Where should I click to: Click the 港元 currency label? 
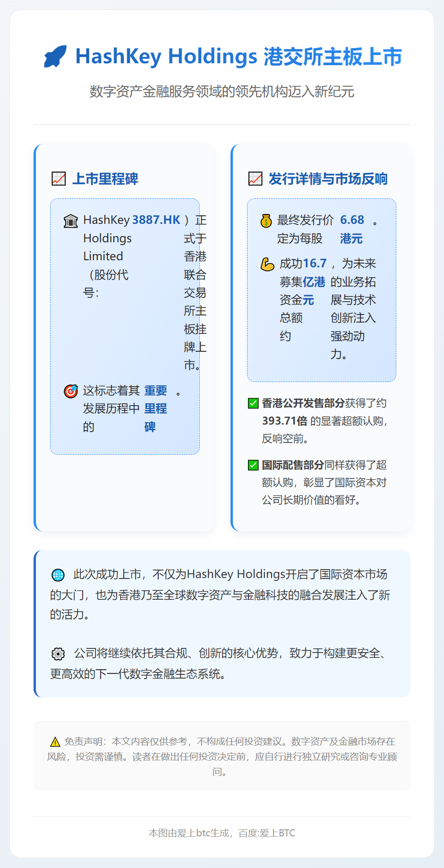tap(351, 238)
